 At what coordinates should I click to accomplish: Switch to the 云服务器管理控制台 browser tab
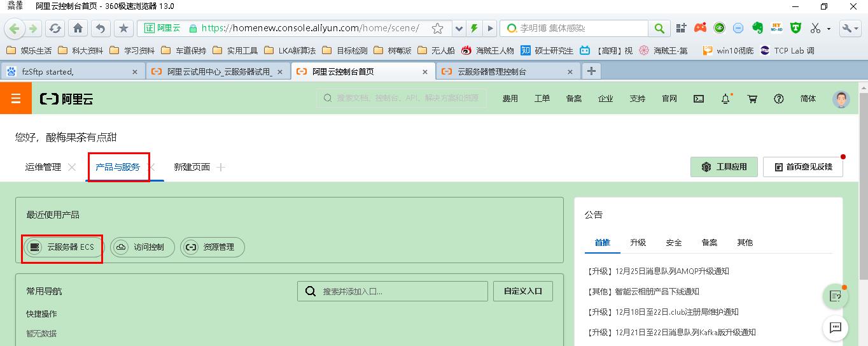508,71
